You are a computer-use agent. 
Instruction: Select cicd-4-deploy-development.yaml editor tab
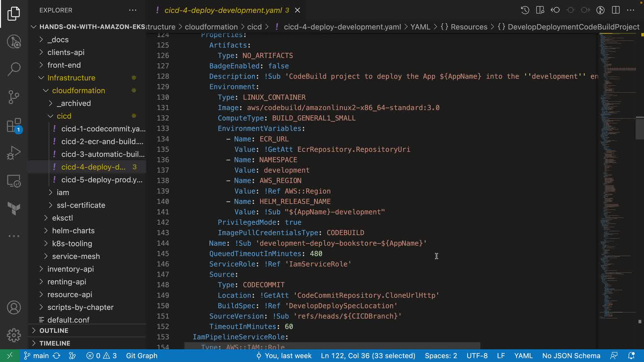(223, 10)
